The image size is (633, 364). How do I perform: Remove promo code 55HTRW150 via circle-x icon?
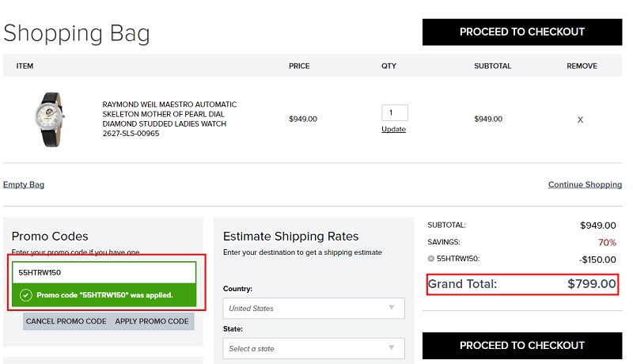pyautogui.click(x=431, y=259)
